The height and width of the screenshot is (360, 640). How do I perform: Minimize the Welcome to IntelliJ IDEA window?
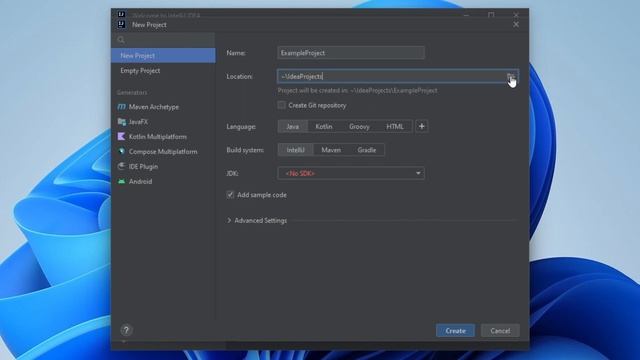point(466,15)
